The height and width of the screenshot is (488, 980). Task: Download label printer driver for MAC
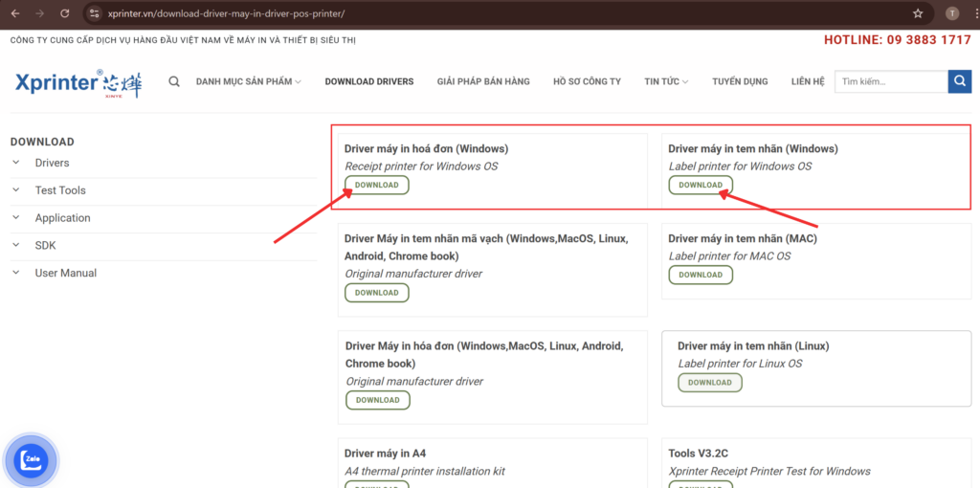point(701,275)
